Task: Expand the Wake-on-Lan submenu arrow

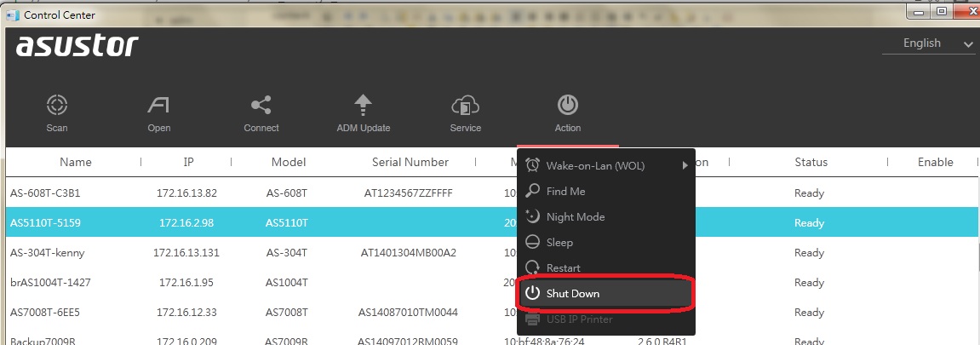Action: [685, 165]
